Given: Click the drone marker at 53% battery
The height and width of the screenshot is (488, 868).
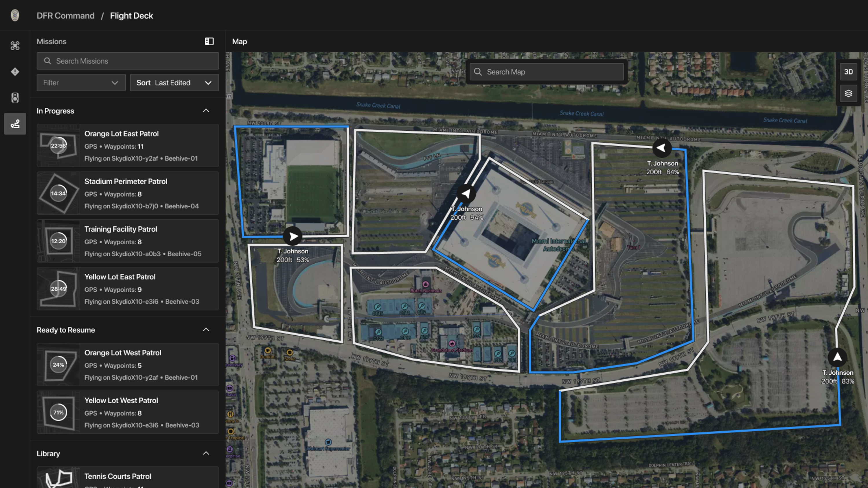Looking at the screenshot, I should (x=293, y=236).
